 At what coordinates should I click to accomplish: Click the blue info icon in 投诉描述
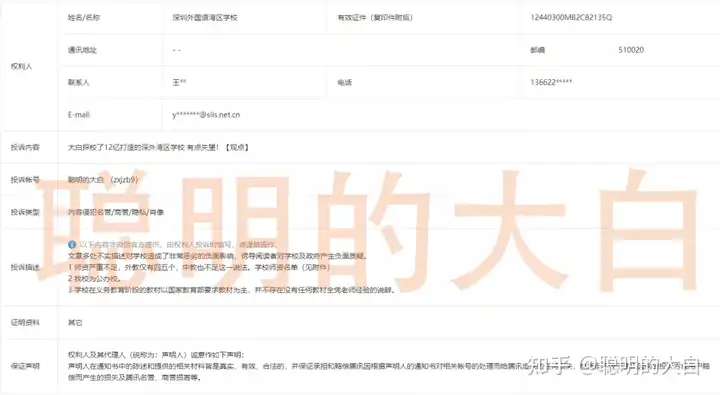tap(72, 245)
